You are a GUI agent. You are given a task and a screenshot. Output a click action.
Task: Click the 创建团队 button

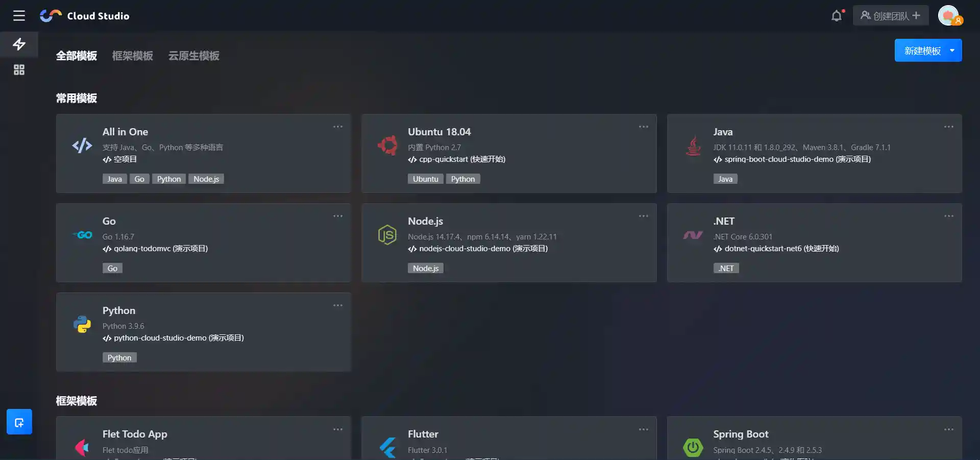[890, 16]
